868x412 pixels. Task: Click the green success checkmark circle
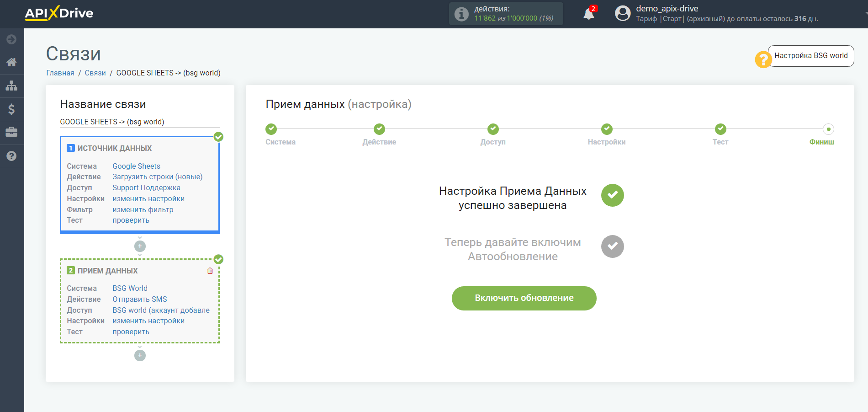612,195
